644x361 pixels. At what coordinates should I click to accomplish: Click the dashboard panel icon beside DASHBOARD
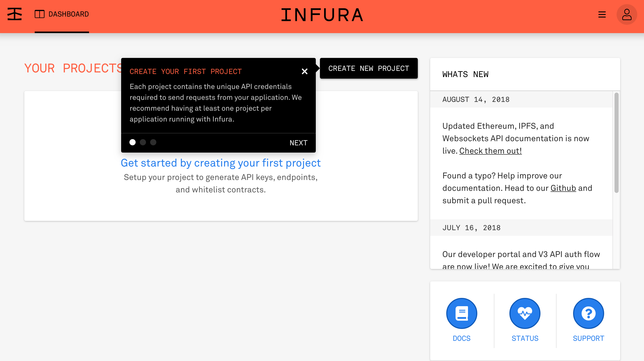coord(40,14)
